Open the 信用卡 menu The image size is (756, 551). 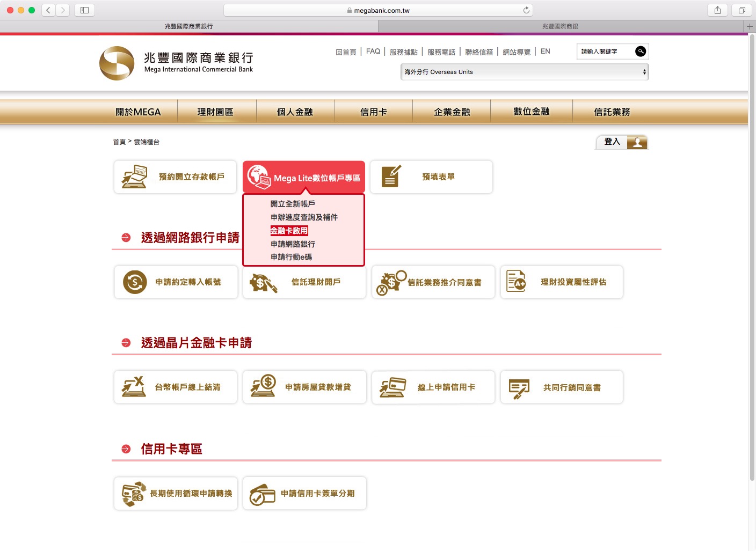374,112
